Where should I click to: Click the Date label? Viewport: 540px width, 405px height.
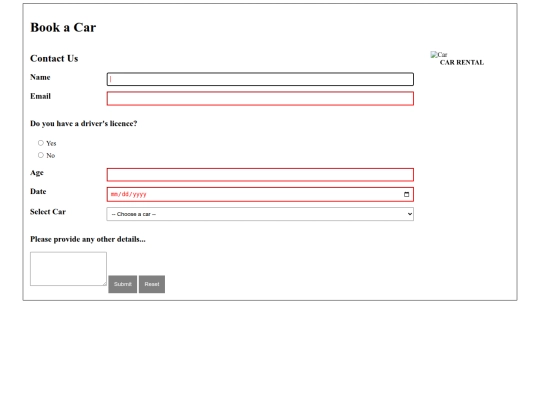click(38, 191)
